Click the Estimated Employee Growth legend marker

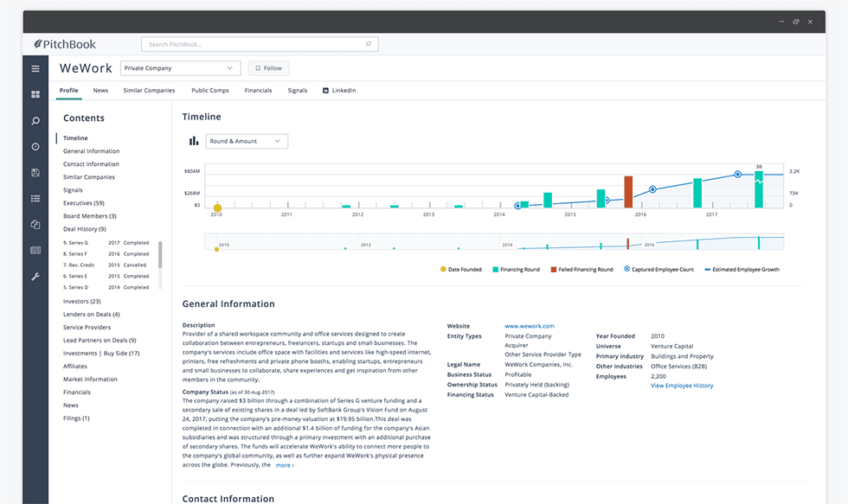708,269
